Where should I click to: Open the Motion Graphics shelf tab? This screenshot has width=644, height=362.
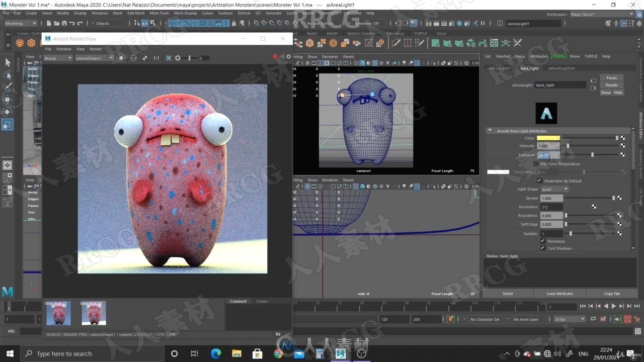tap(361, 34)
